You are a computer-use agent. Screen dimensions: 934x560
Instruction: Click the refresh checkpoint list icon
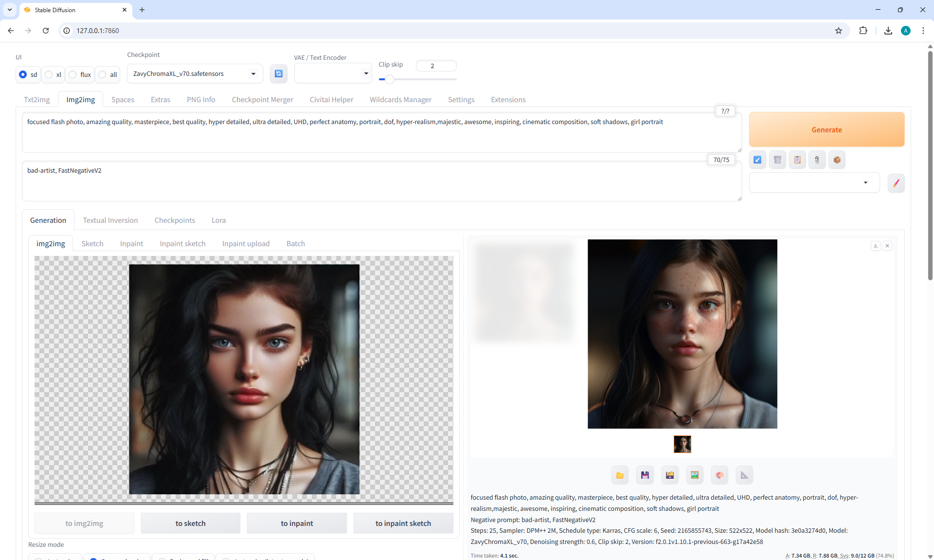click(278, 73)
